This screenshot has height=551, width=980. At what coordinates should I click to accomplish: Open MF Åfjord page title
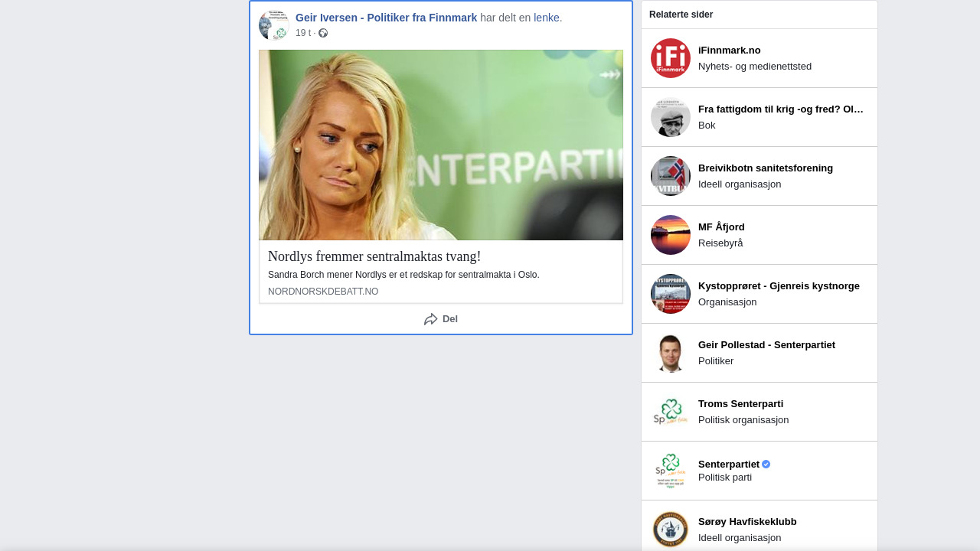click(721, 227)
